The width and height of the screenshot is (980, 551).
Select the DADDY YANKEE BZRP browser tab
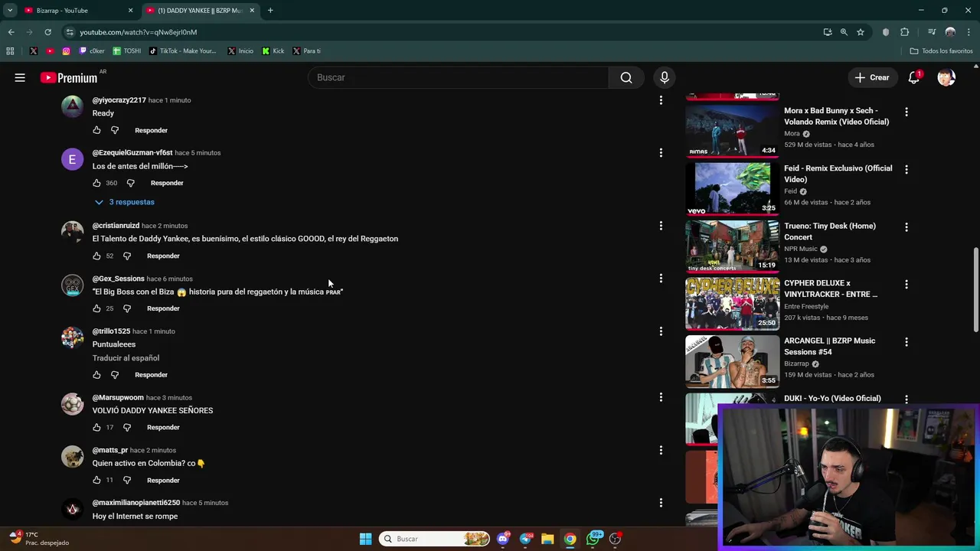click(201, 11)
